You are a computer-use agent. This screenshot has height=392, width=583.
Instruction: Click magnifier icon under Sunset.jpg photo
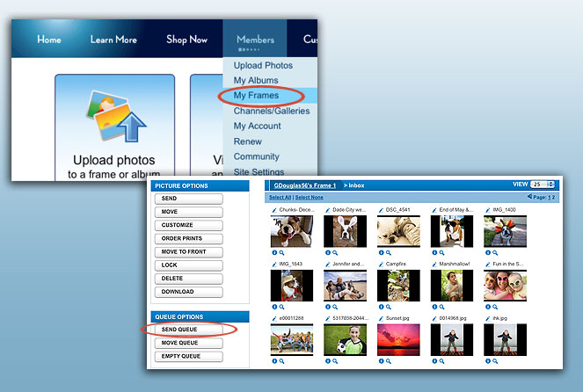pyautogui.click(x=389, y=361)
